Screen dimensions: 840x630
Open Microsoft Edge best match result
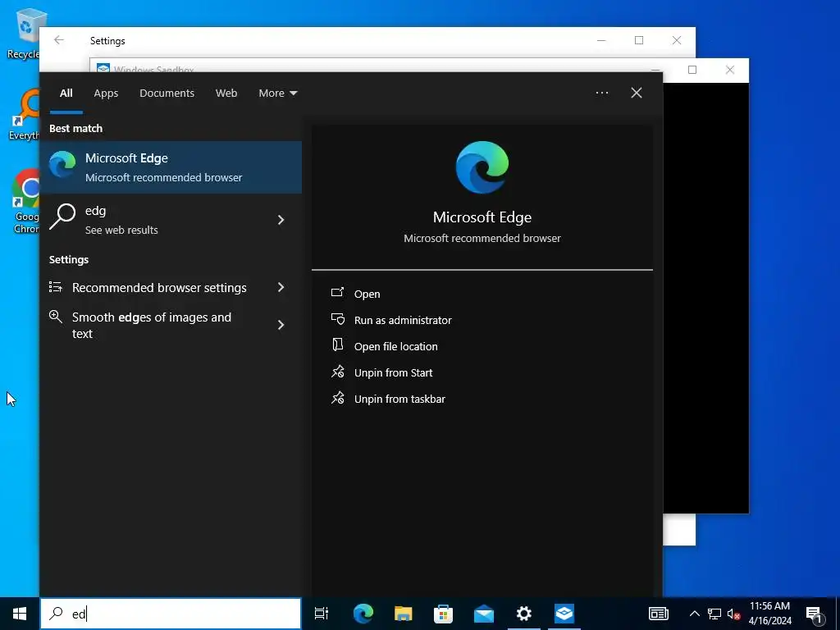[x=171, y=167]
